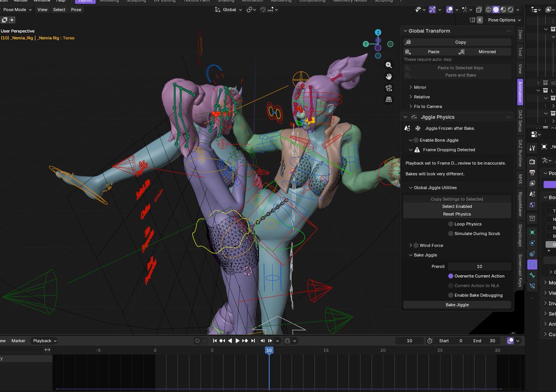Enable the Loop Physics checkbox
This screenshot has width=556, height=392.
pos(451,224)
